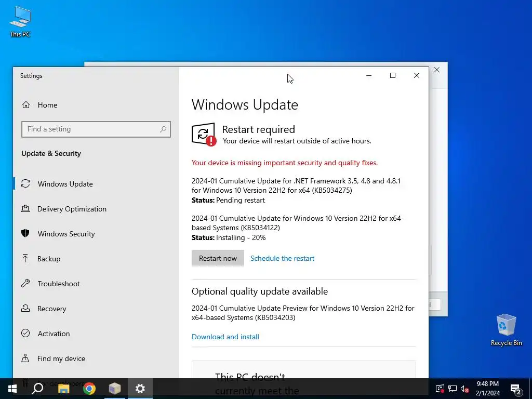532x399 pixels.
Task: Click the security warning tray icon
Action: pos(440,389)
